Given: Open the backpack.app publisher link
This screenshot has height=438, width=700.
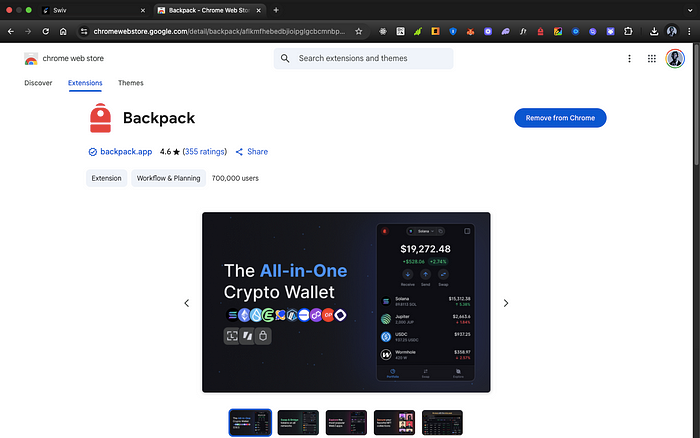Looking at the screenshot, I should point(126,152).
